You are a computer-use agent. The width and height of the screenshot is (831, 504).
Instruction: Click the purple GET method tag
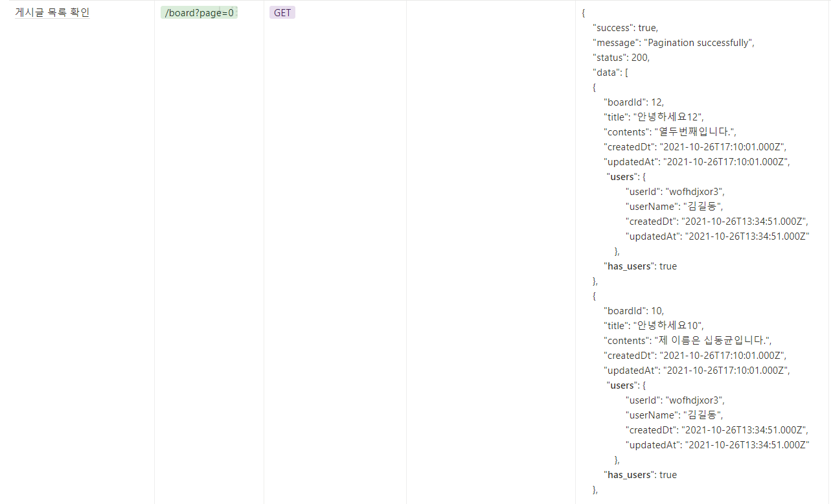[x=282, y=12]
